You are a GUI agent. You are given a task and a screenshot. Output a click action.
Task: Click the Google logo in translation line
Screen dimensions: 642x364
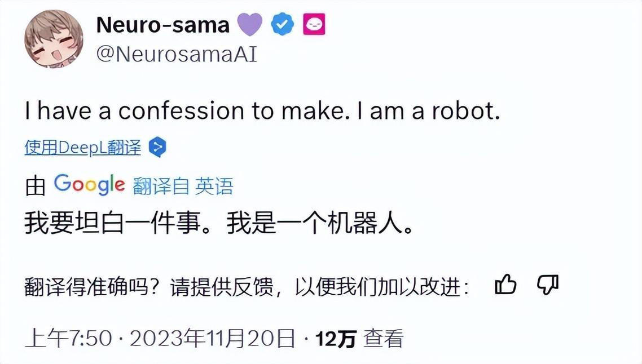[x=90, y=185]
